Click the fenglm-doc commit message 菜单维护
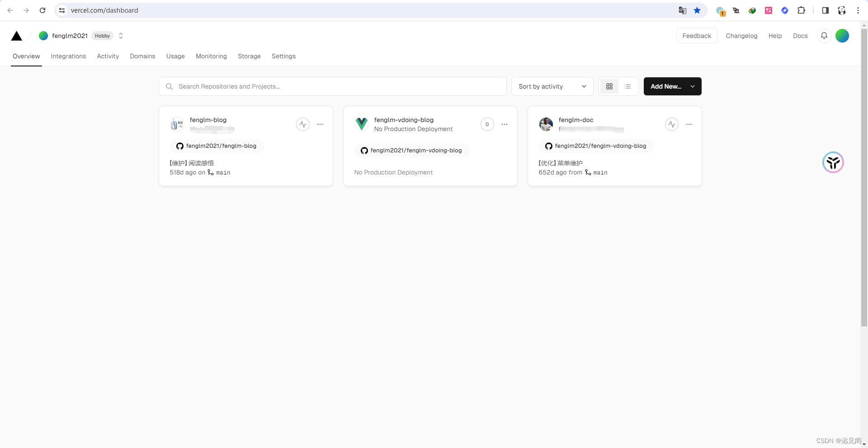868x448 pixels. (x=561, y=163)
